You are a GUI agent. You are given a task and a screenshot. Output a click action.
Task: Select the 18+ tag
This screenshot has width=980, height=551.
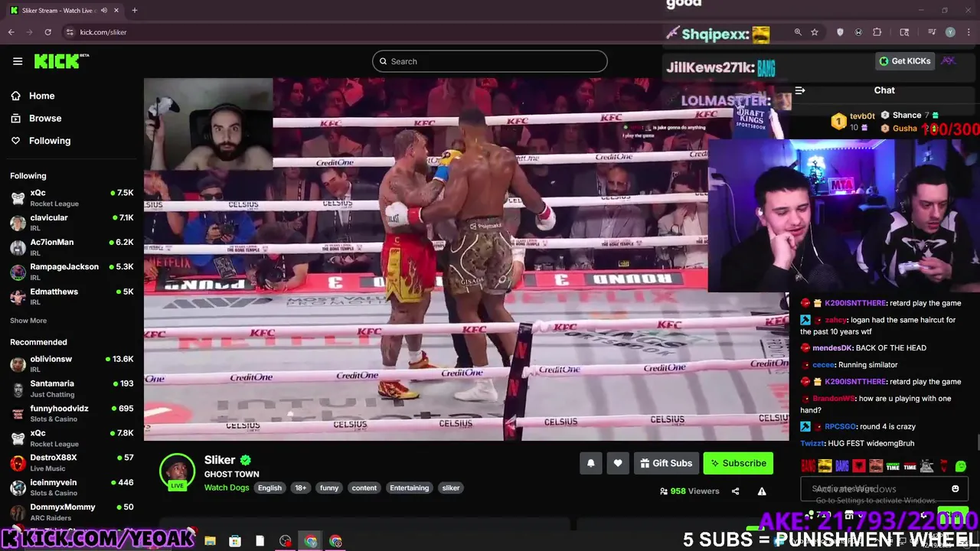pyautogui.click(x=300, y=488)
